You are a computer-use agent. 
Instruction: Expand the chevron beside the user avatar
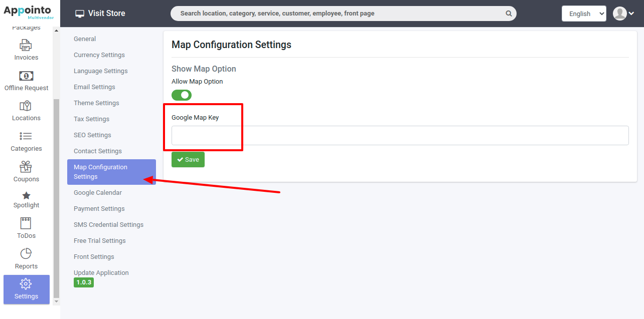pos(631,14)
